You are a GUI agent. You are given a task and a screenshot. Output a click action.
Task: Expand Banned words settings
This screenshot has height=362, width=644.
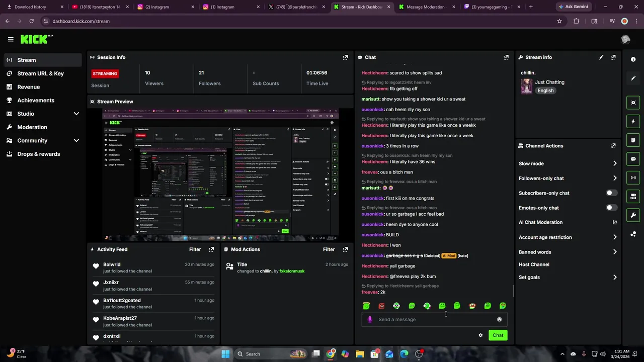[x=615, y=252]
